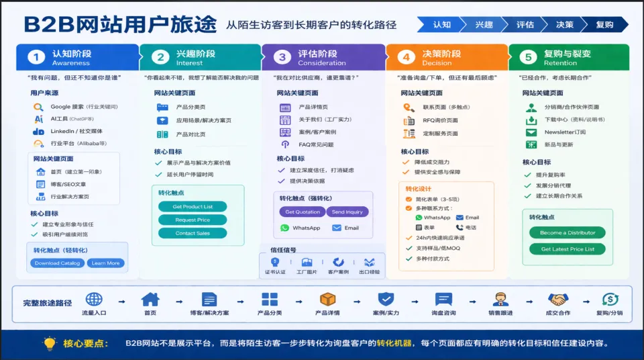Click the 销售跟进 salesperson icon

tap(500, 299)
